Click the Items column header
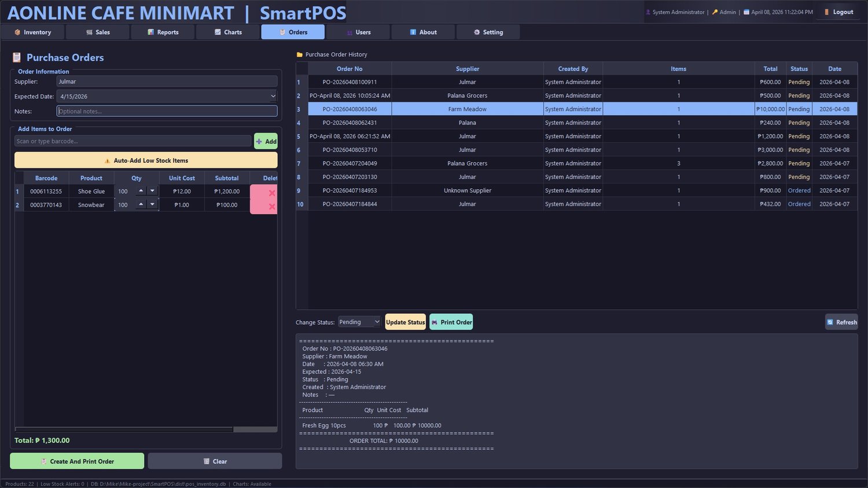Image resolution: width=868 pixels, height=488 pixels. click(679, 69)
